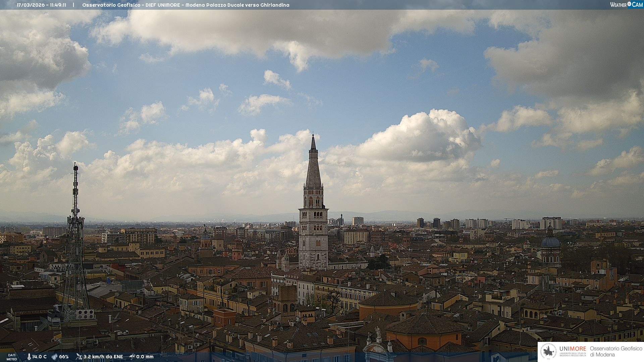The height and width of the screenshot is (362, 644).
Task: Click the Osservatorio Geofisico di Modena banner text
Action: coord(616,352)
